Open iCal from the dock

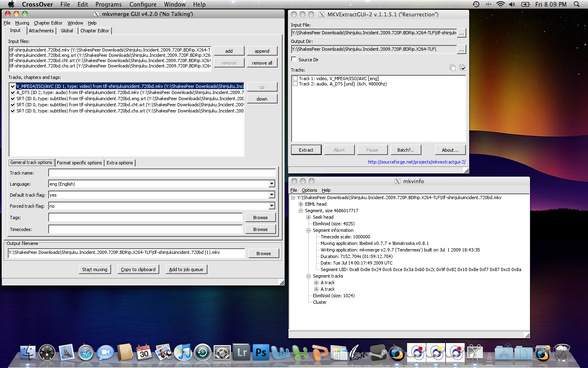pyautogui.click(x=144, y=352)
